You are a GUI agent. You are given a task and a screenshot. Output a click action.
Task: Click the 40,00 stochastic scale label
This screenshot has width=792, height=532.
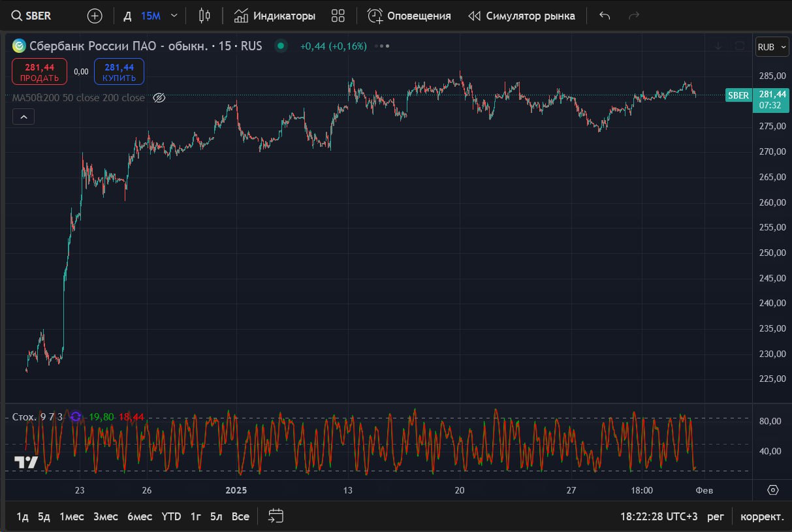coord(770,451)
